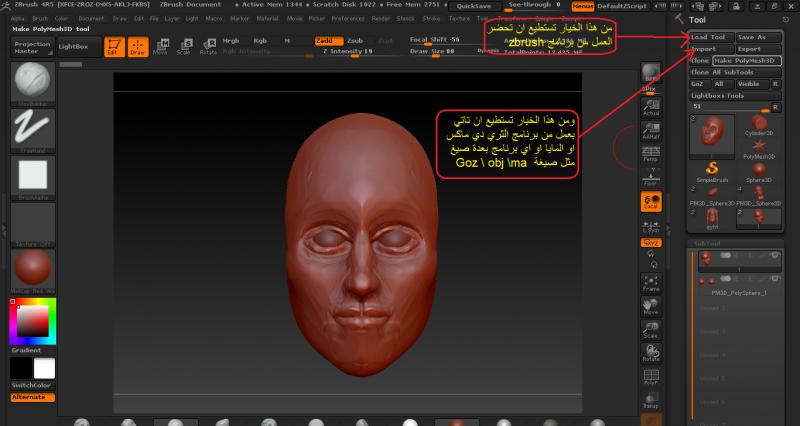
Task: Select the Draw mode button
Action: [138, 46]
